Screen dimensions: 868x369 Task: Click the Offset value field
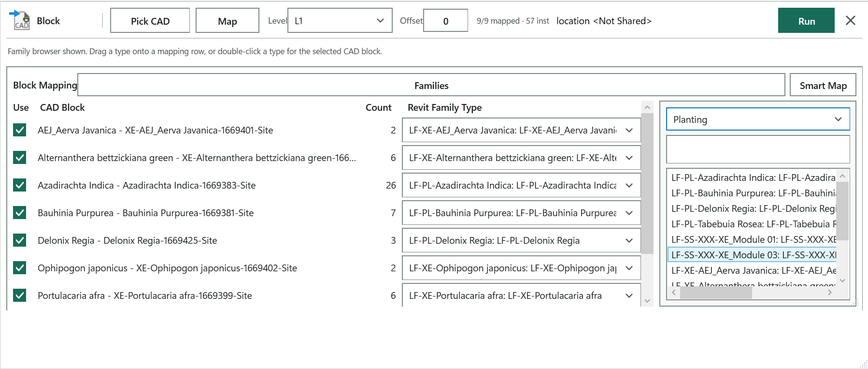445,21
